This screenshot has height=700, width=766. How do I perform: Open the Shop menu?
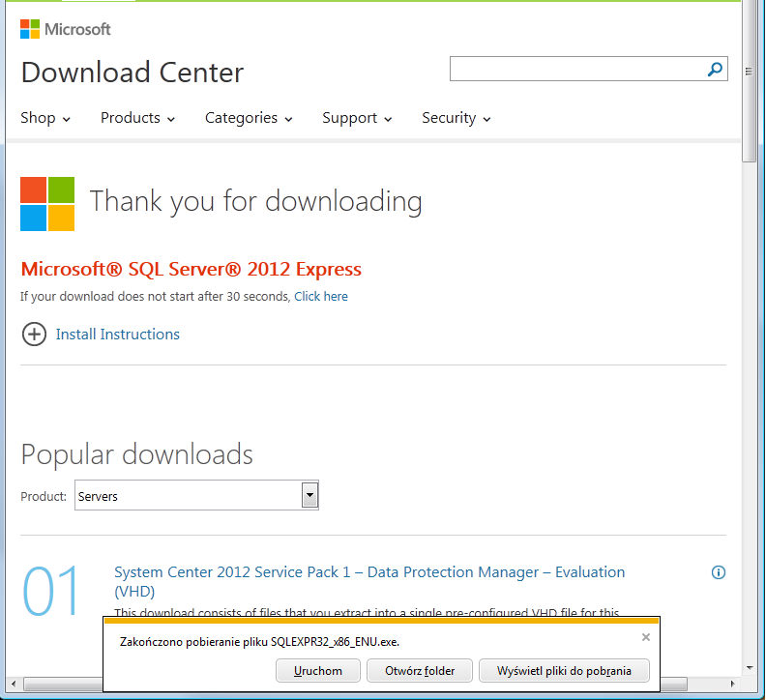pyautogui.click(x=45, y=118)
